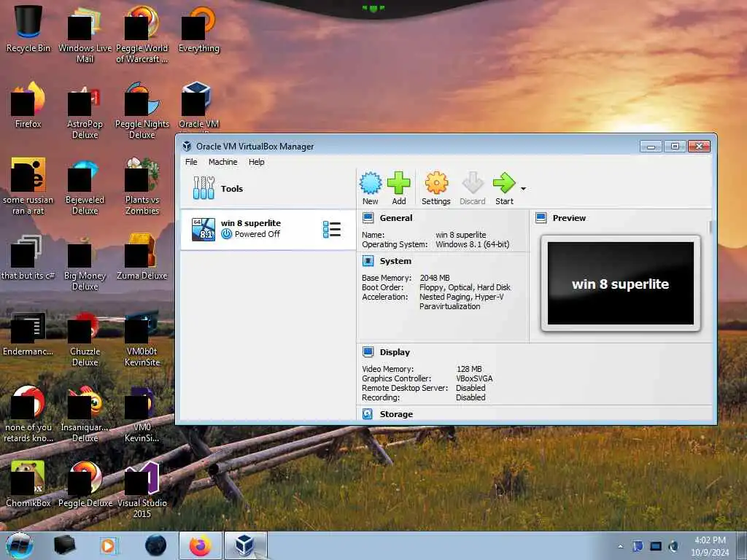Viewport: 747px width, 560px height.
Task: Click the Display section header
Action: (395, 352)
